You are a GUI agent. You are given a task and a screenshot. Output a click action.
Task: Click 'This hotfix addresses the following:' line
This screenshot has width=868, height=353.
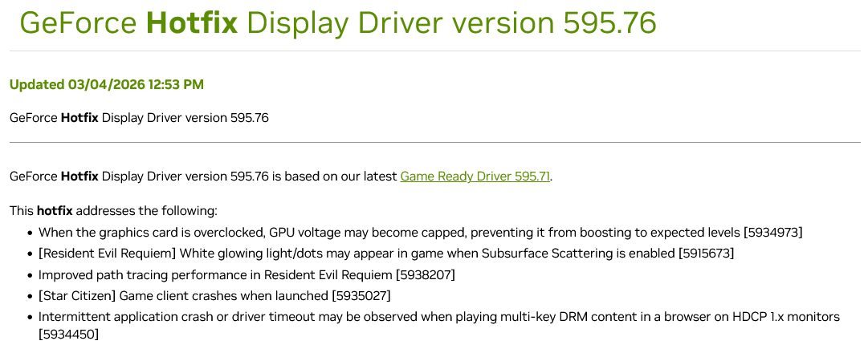point(113,211)
